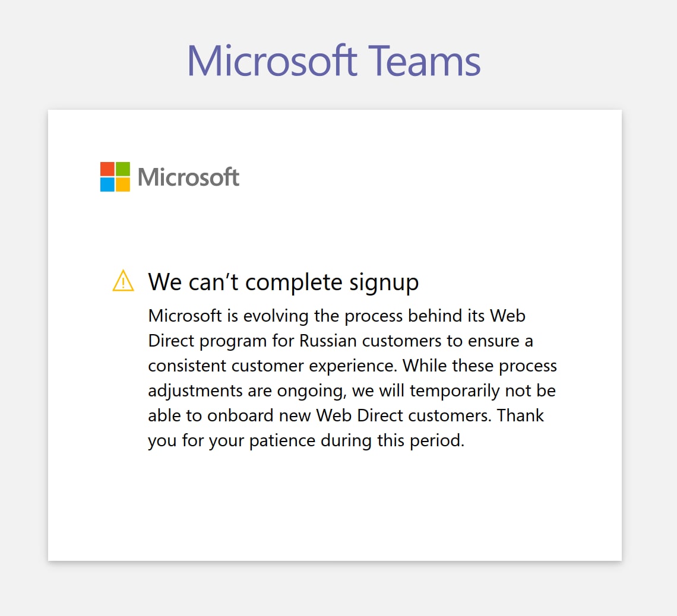
Task: Click the word signup in the heading
Action: pos(384,284)
